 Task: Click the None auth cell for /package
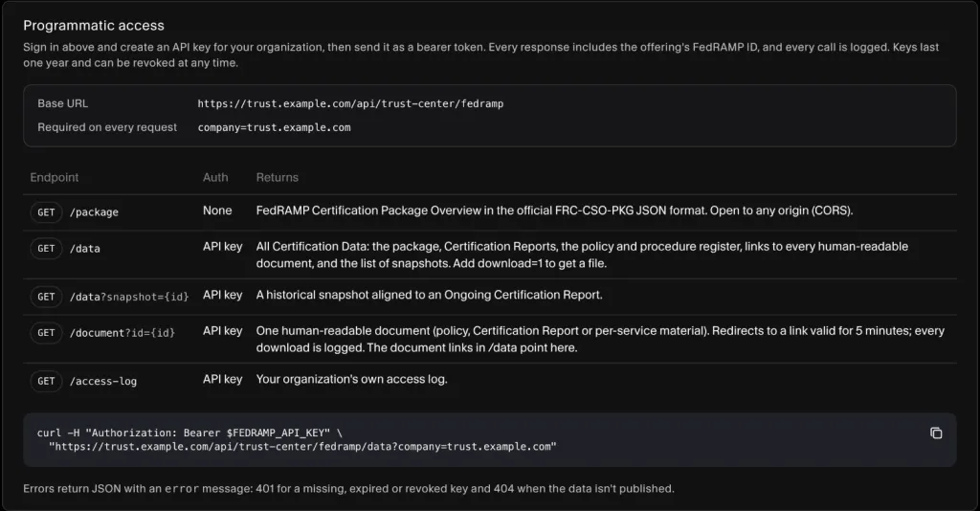click(217, 211)
